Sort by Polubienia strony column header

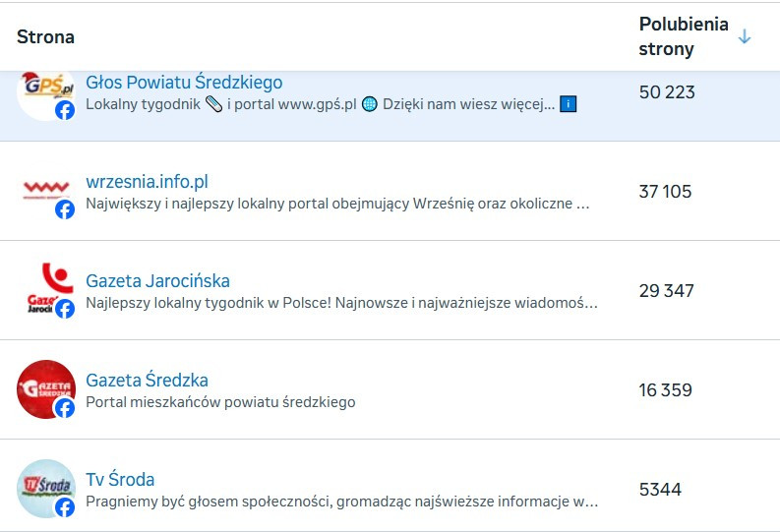click(684, 36)
